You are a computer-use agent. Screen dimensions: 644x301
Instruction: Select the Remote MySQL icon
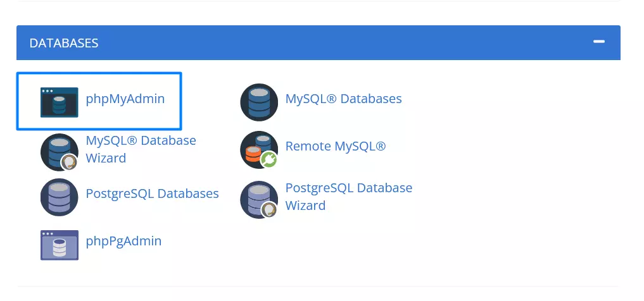258,149
